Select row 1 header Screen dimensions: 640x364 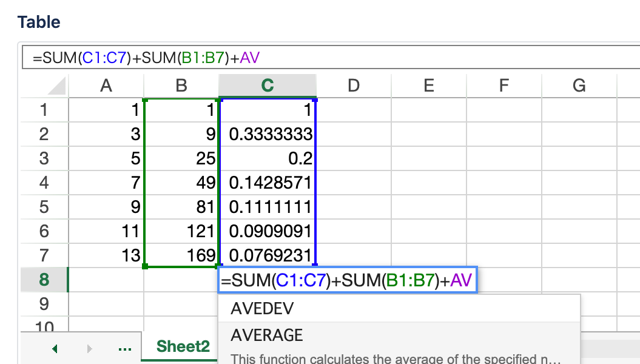tap(44, 110)
